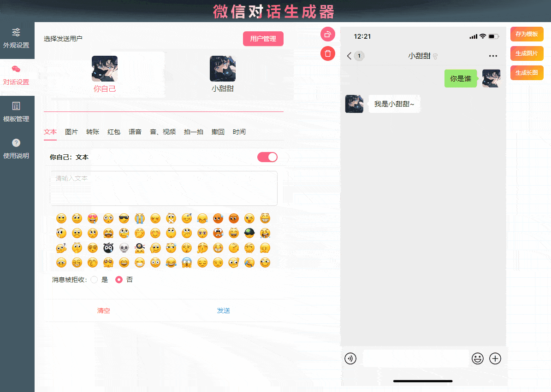Click the Wi-Fi icon in phone status bar
This screenshot has height=392, width=551.
click(x=483, y=36)
